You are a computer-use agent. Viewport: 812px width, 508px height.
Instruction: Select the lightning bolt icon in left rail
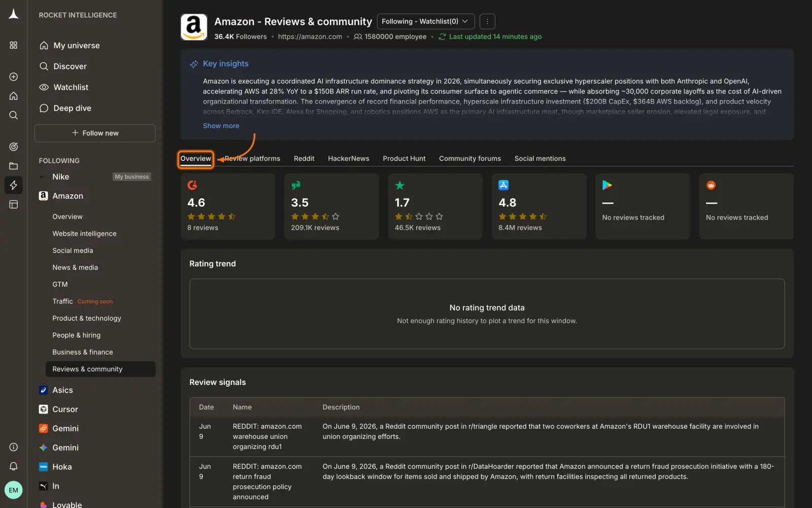(14, 185)
